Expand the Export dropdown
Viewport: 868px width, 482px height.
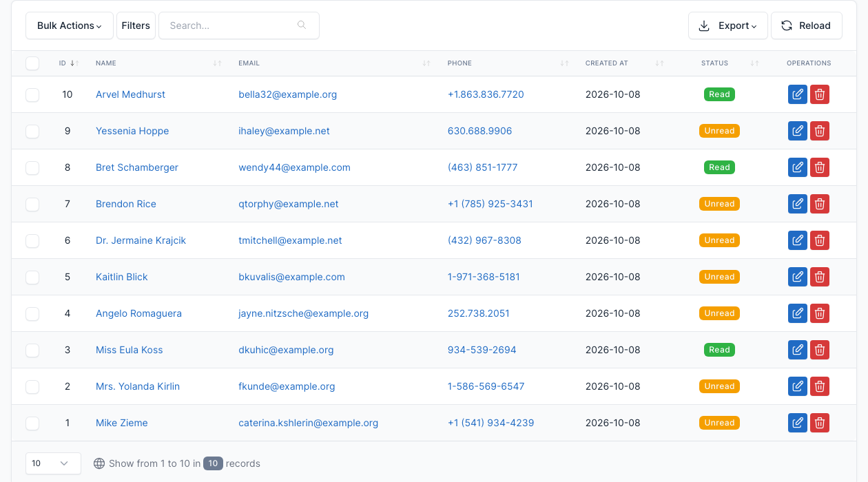pyautogui.click(x=728, y=25)
